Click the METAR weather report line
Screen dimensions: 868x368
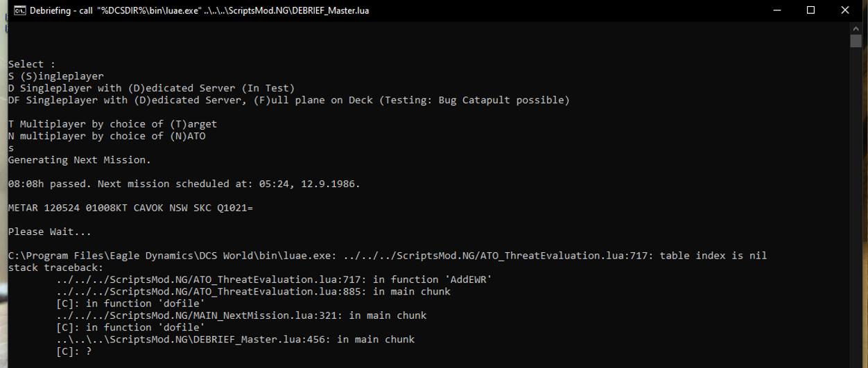coord(130,208)
